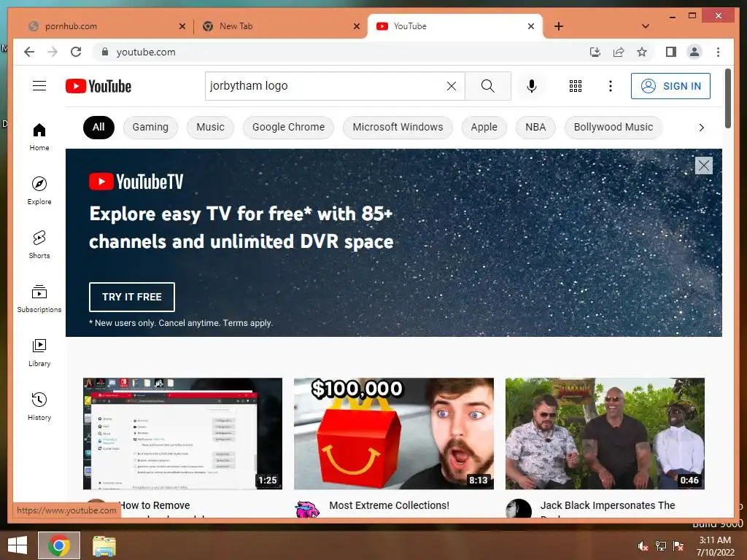Select the Google Chrome filter chip

(288, 127)
